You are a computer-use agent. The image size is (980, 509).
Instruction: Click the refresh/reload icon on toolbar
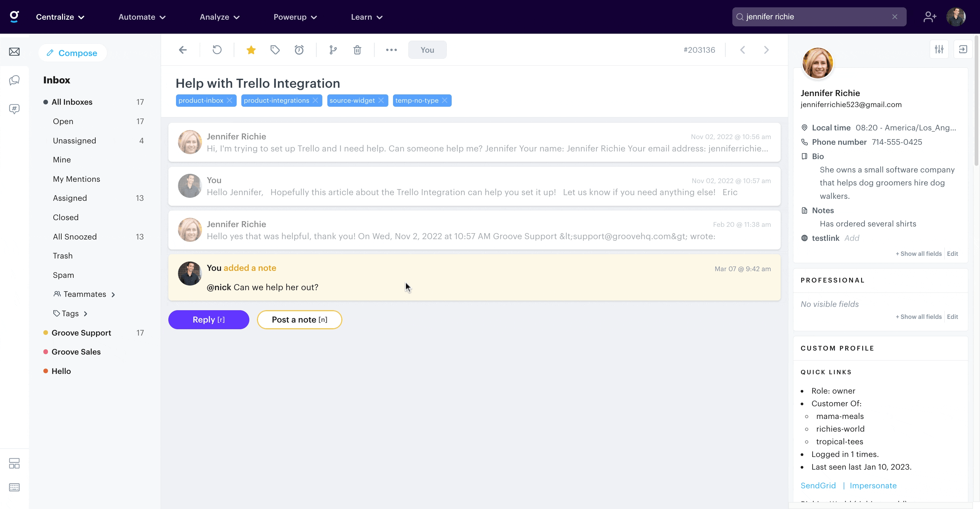pos(216,50)
